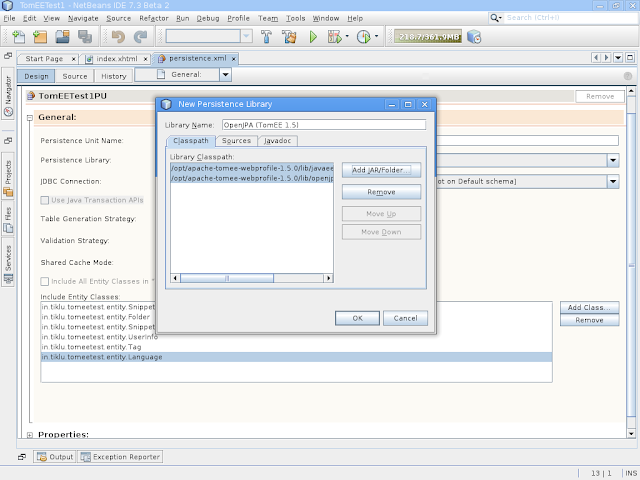
Task: Switch to Sources tab in dialog
Action: click(236, 141)
